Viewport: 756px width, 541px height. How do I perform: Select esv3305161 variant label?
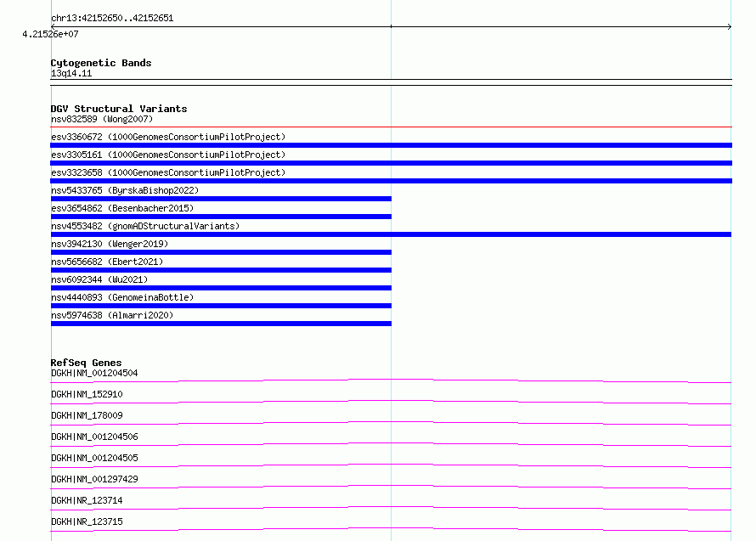tap(168, 155)
